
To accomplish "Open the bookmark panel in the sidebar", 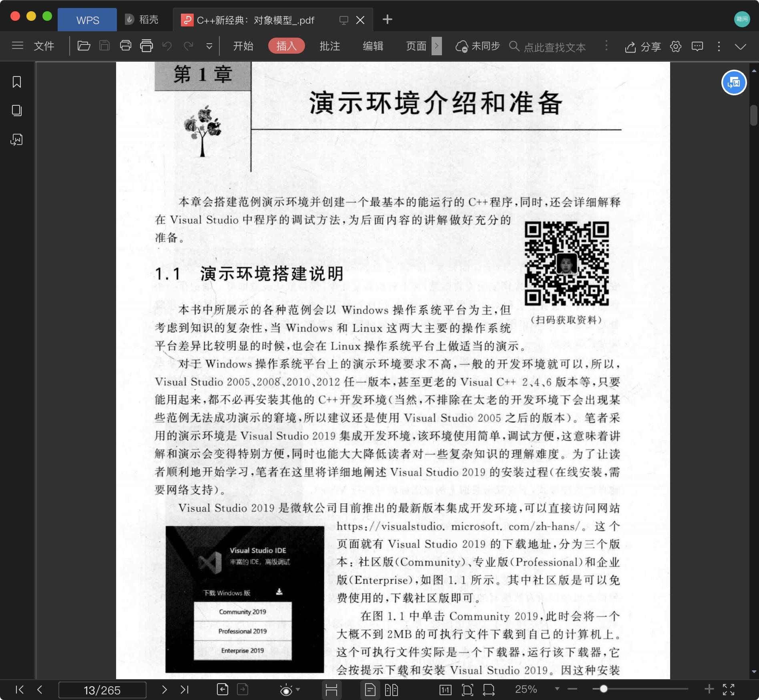I will (17, 82).
